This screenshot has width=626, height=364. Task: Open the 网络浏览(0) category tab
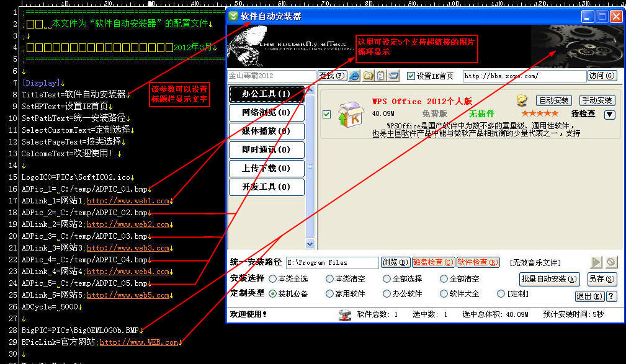click(266, 113)
